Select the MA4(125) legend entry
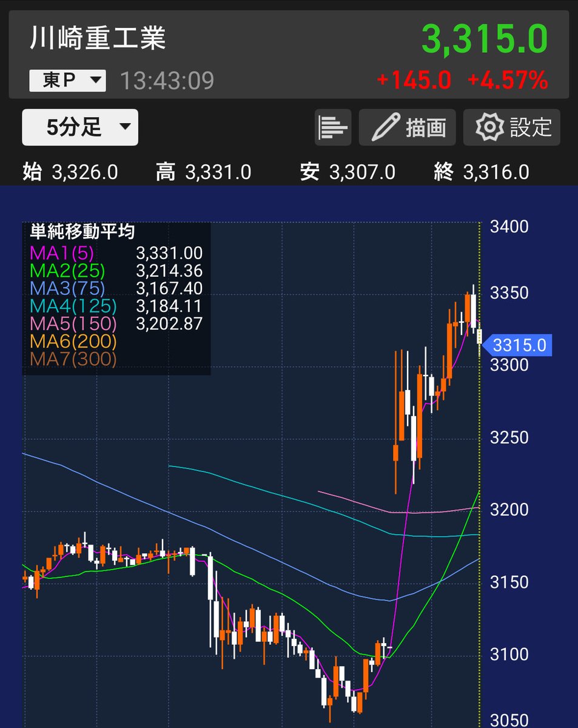 [73, 306]
